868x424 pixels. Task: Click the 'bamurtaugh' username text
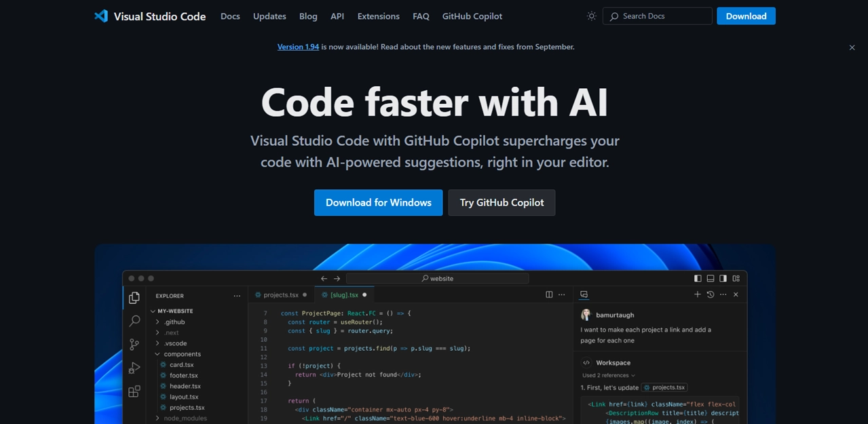pyautogui.click(x=615, y=315)
